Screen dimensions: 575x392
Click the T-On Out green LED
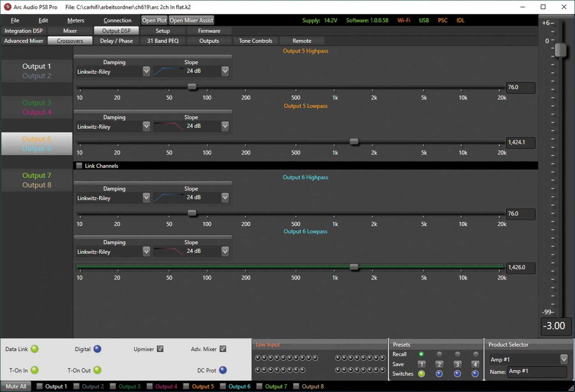coord(97,370)
